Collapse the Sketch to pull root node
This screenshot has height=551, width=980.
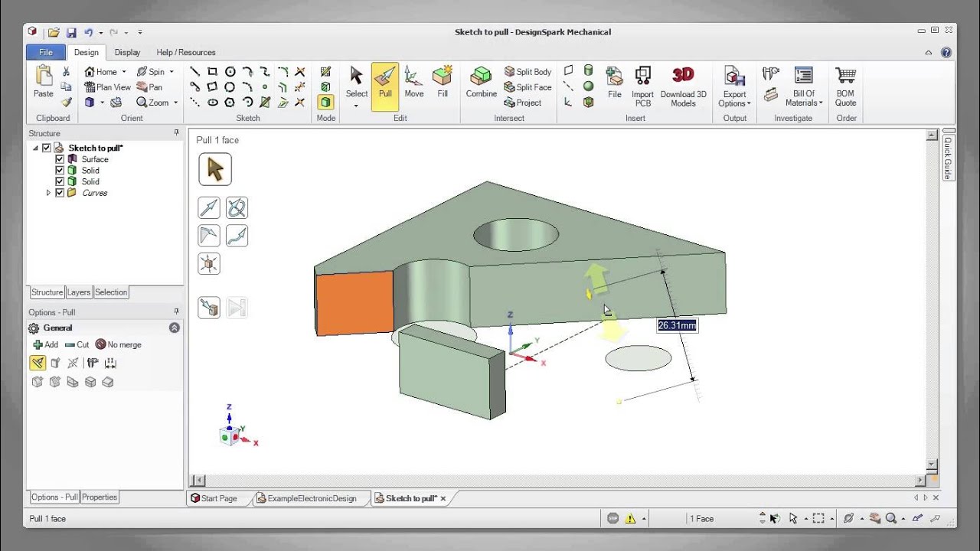(35, 148)
